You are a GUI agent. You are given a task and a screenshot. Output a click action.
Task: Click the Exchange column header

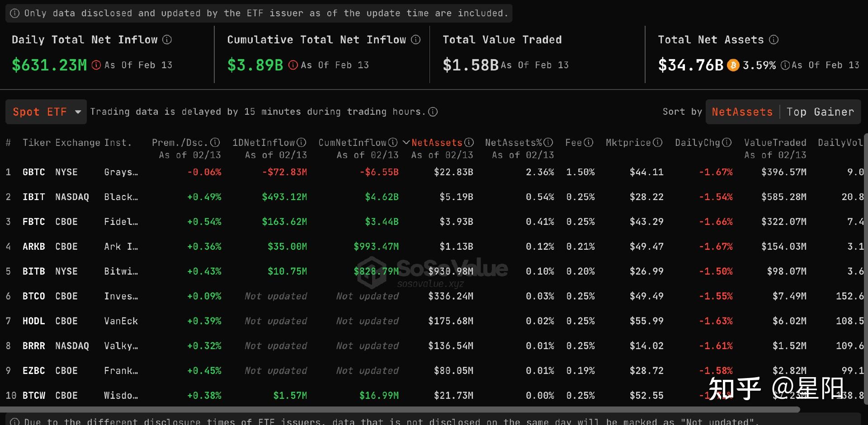(x=78, y=143)
